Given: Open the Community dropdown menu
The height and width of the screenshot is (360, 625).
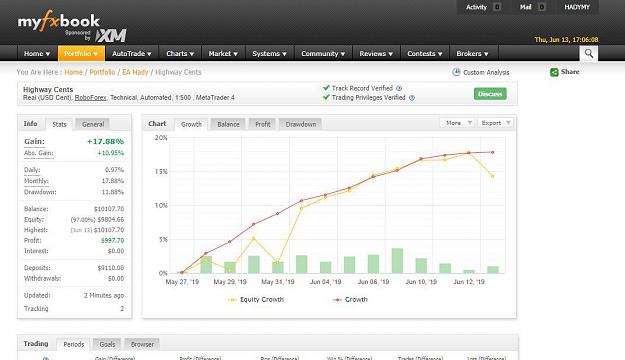Looking at the screenshot, I should (323, 53).
